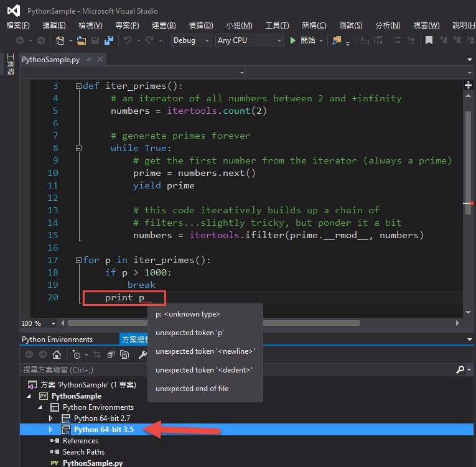Viewport: 476px width, 467px height.
Task: Expand the Python 64-bit 2.7 node
Action: [51, 418]
